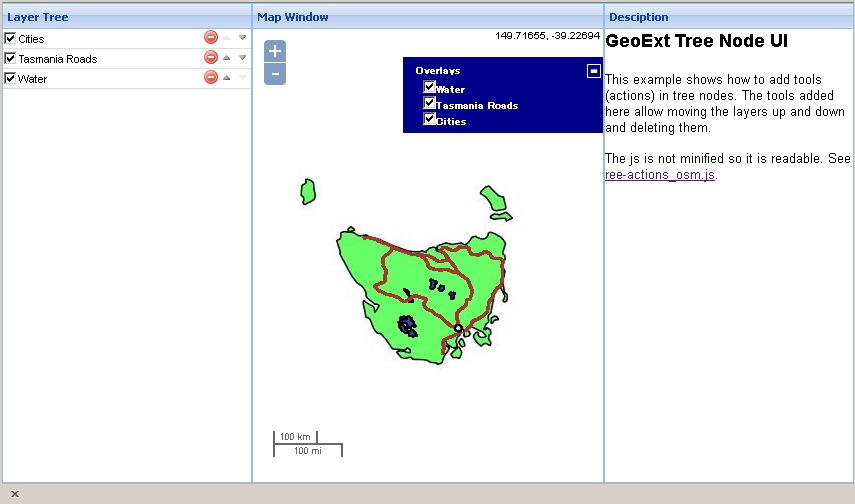Toggle Tasmania Roads checkbox in Layer Tree
The height and width of the screenshot is (504, 855).
pos(11,58)
